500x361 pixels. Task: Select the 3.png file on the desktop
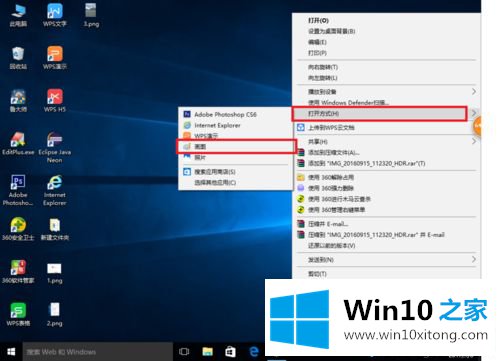pos(91,15)
